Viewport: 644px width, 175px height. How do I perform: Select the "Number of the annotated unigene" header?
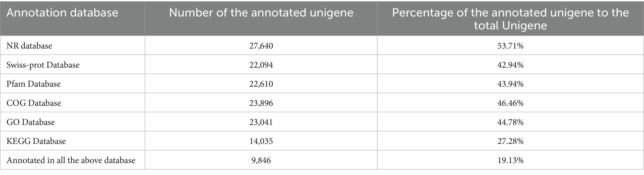(261, 13)
